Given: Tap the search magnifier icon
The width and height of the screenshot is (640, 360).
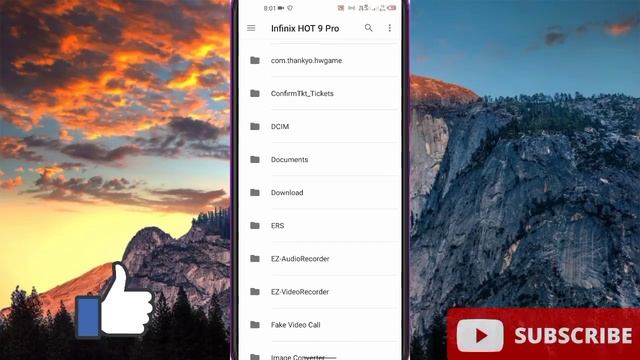Looking at the screenshot, I should 369,28.
